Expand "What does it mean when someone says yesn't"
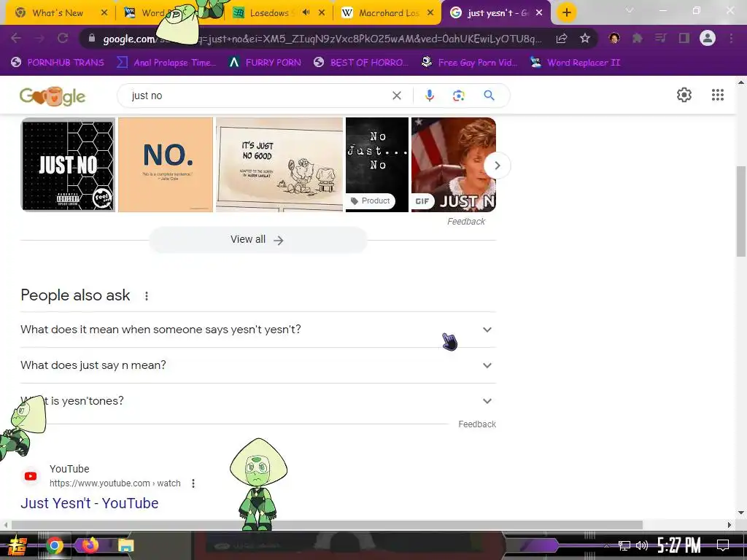The height and width of the screenshot is (560, 747). 258,330
